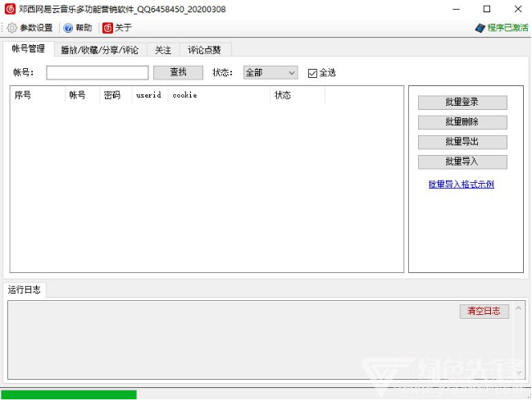Click the red 关于 NetEase icon
The height and width of the screenshot is (401, 532).
107,28
